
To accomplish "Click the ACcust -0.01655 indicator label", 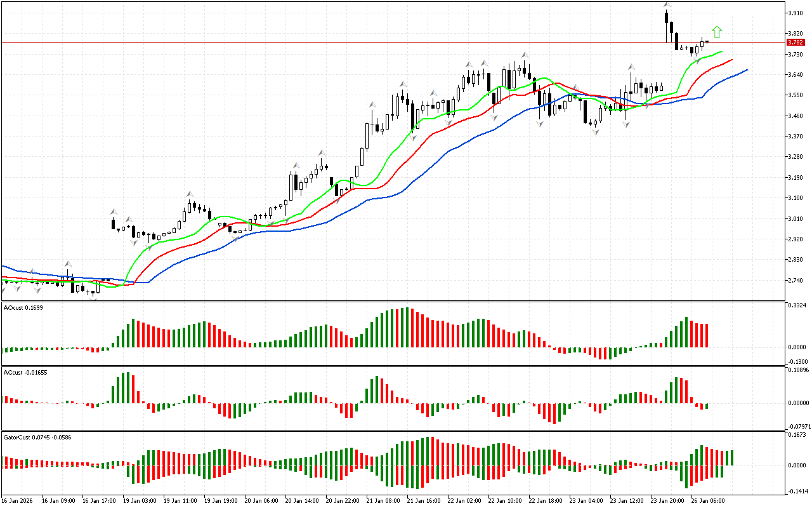I will pyautogui.click(x=23, y=371).
